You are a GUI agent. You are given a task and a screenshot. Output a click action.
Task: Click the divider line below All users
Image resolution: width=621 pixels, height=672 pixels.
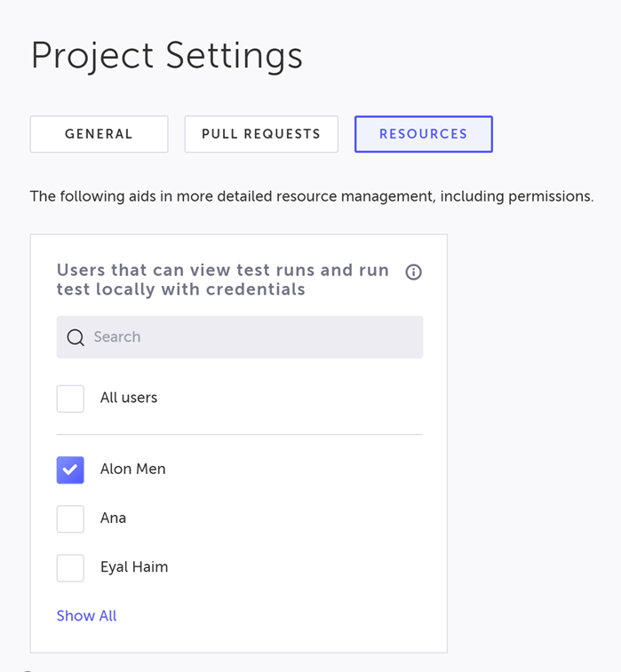(240, 434)
